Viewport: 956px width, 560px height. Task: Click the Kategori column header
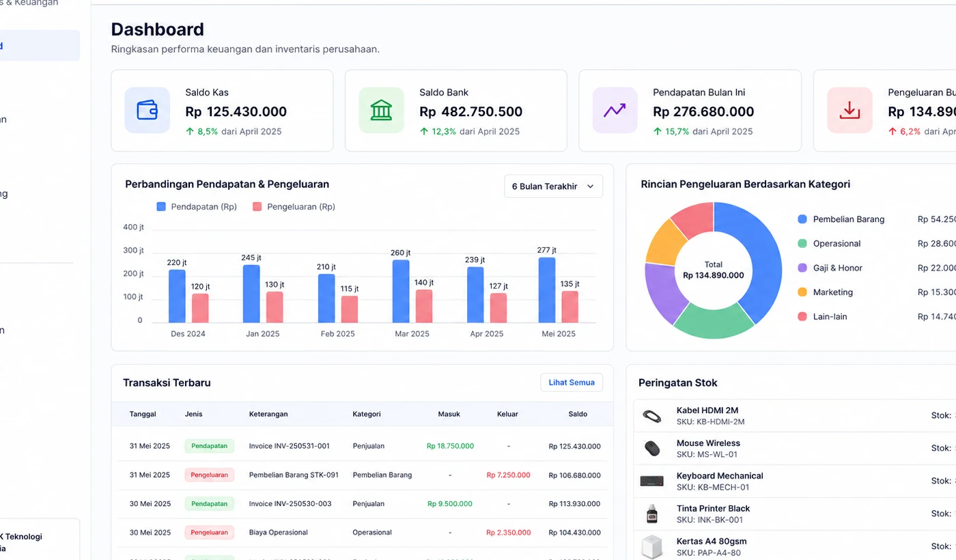[367, 414]
